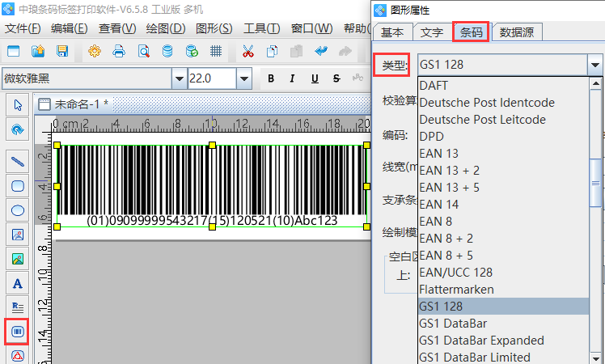The height and width of the screenshot is (364, 605).
Task: Select the arrow pointer tool
Action: tap(18, 104)
